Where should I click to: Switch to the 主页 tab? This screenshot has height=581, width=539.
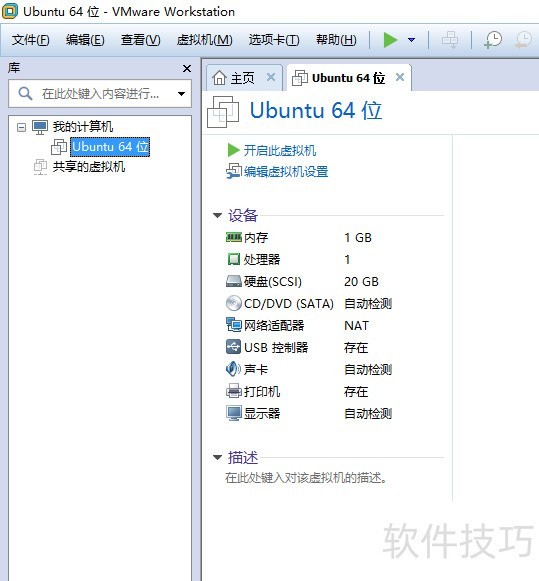(243, 78)
